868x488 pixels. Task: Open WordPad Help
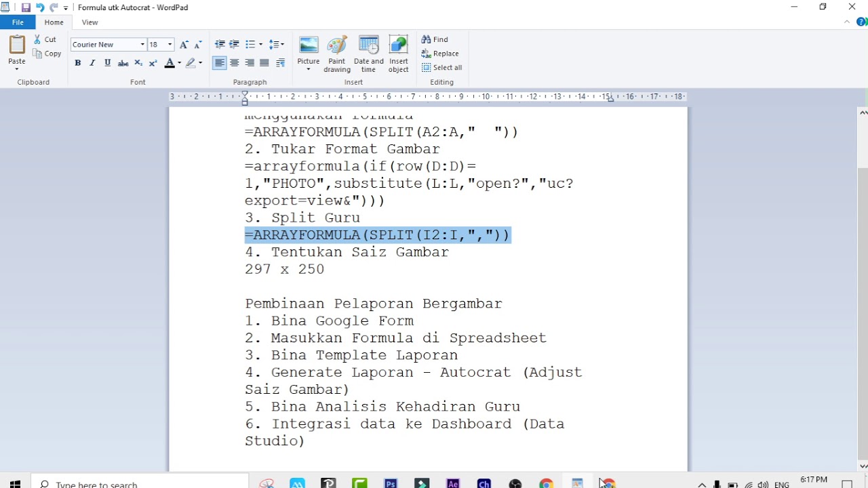(862, 22)
